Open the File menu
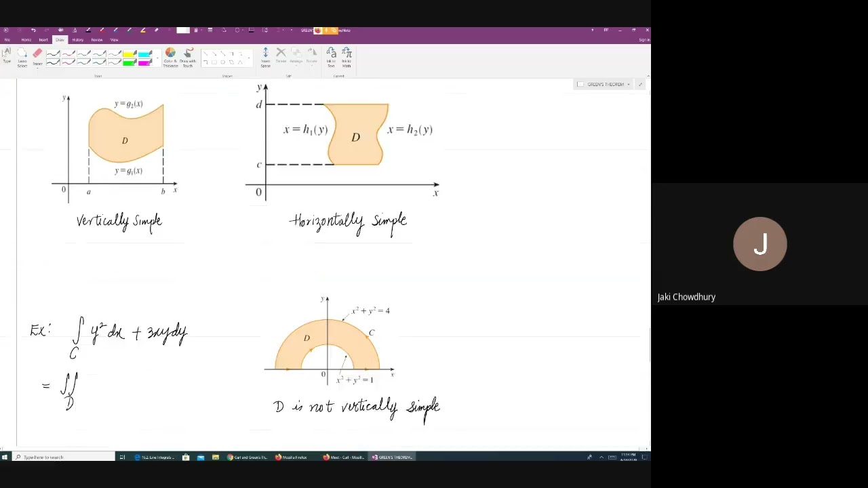This screenshot has width=868, height=488. click(7, 40)
